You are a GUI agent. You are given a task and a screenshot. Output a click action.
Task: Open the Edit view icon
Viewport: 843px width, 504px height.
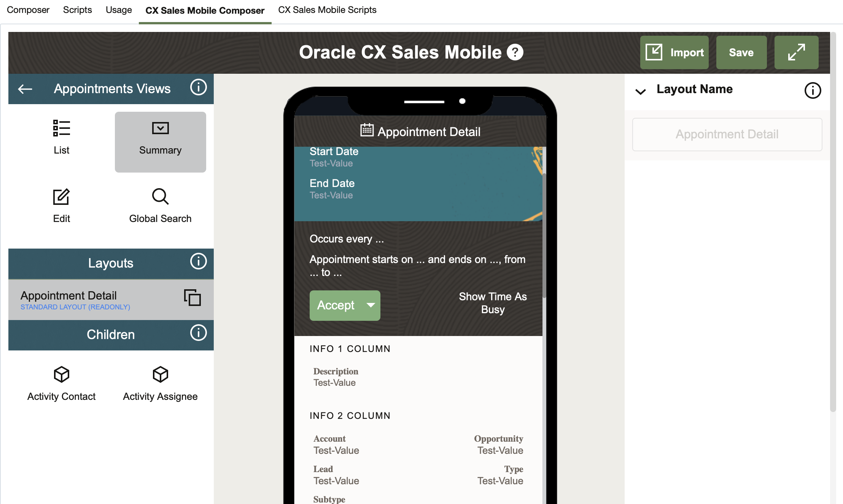coord(61,205)
